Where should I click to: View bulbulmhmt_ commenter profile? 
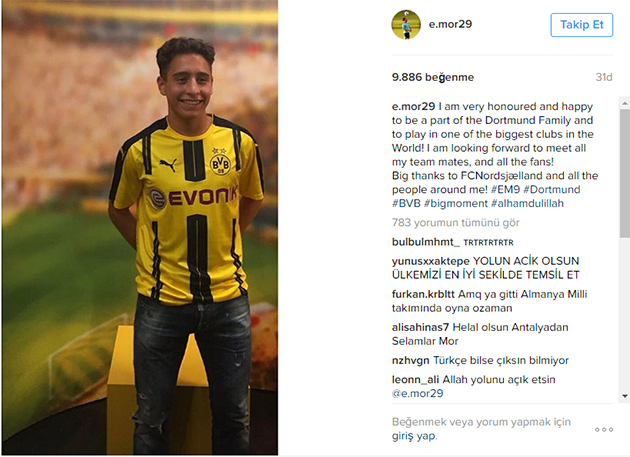coord(425,242)
